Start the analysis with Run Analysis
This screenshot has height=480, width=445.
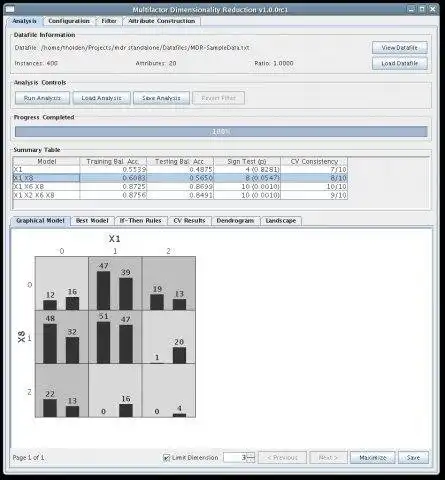42,98
